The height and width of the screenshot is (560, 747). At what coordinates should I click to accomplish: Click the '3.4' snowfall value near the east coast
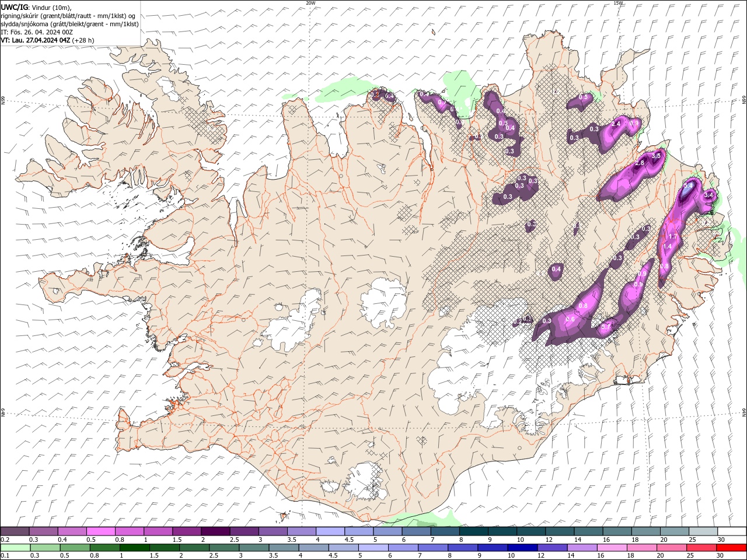click(x=710, y=195)
